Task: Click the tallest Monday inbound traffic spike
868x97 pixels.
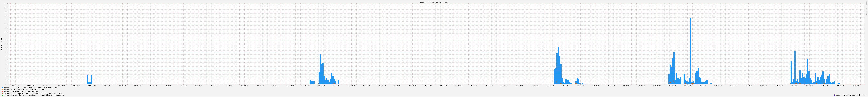Action: (690, 51)
